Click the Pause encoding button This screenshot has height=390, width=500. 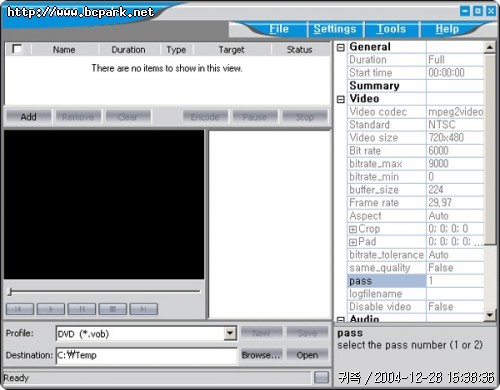coord(255,117)
